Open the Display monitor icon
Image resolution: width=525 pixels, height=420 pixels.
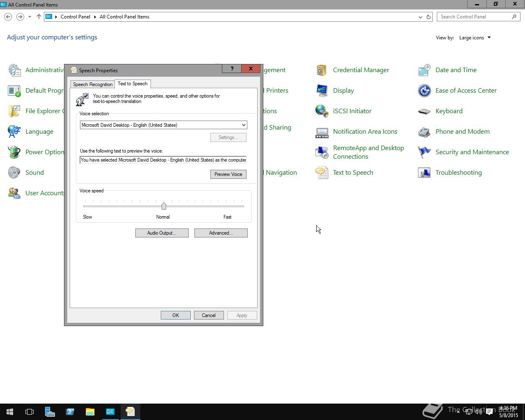pos(322,91)
